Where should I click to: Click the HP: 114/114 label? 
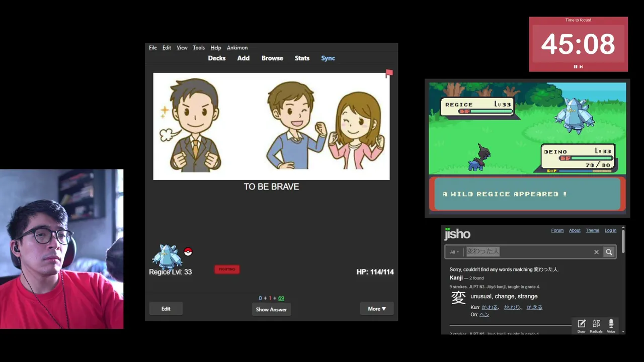[x=375, y=272]
